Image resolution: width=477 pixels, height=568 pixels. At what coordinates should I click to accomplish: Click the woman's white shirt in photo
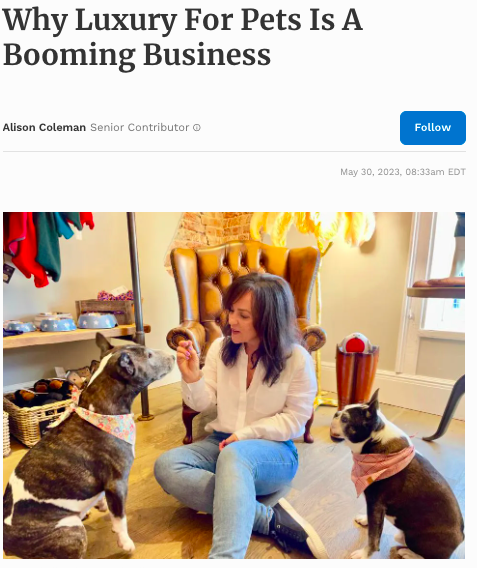tap(254, 398)
